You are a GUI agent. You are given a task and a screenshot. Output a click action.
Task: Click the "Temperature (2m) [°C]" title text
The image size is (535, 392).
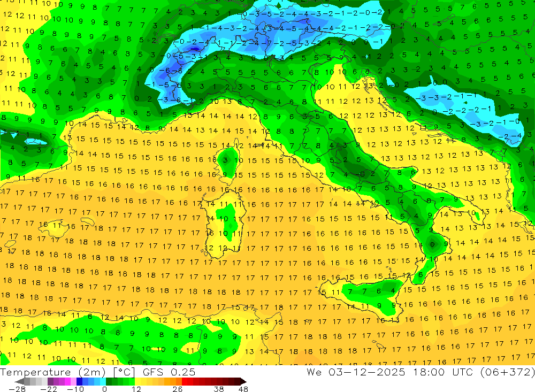67,372
